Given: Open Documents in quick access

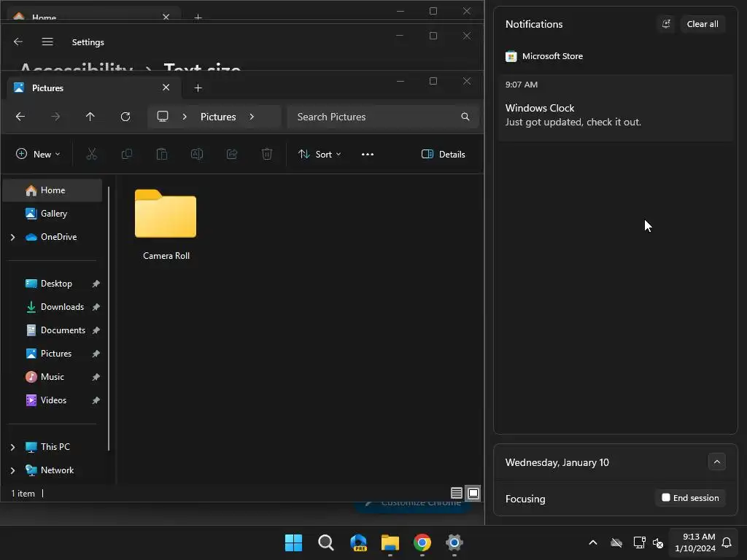Looking at the screenshot, I should (53, 330).
